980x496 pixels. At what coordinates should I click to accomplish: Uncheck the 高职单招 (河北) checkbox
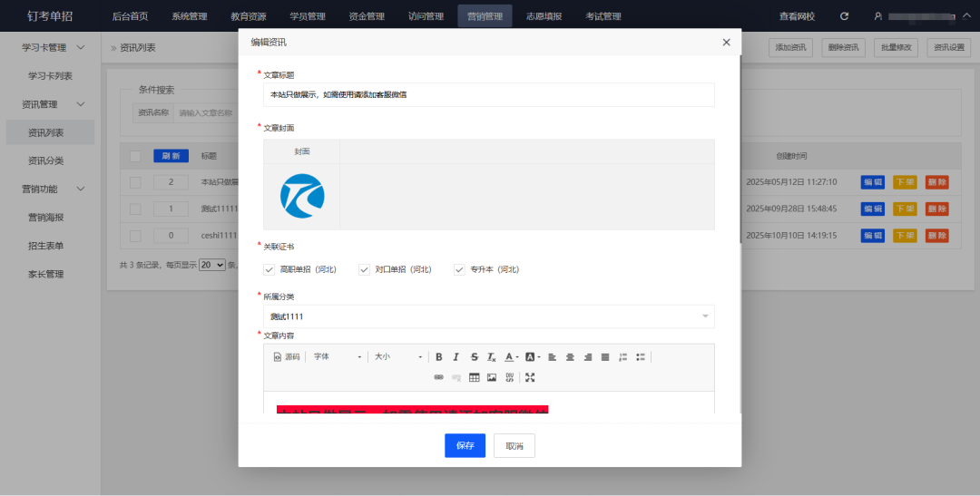pyautogui.click(x=269, y=269)
